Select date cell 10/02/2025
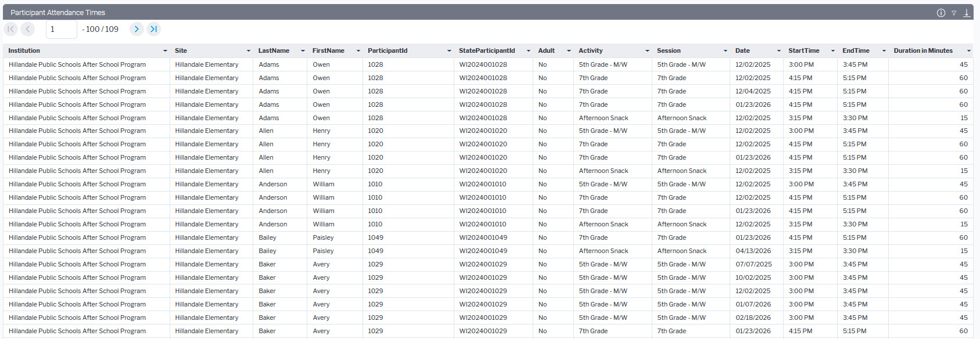This screenshot has height=339, width=980. click(753, 277)
